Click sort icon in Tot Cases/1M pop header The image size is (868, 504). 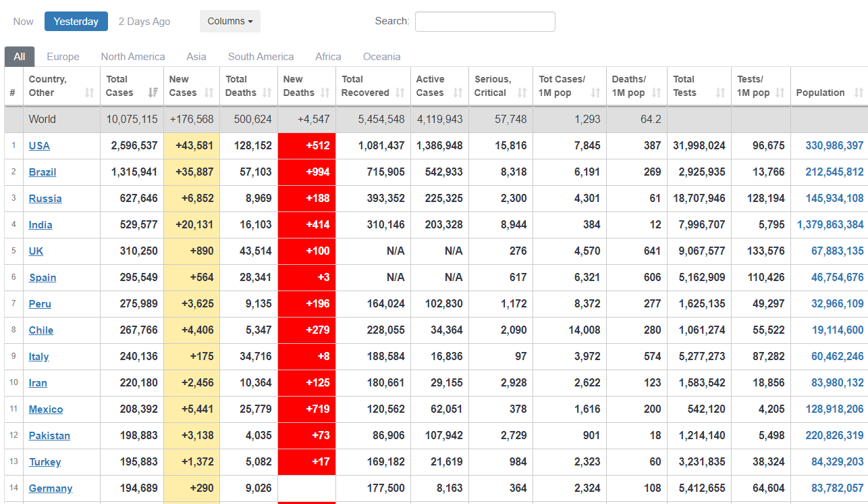[x=595, y=93]
